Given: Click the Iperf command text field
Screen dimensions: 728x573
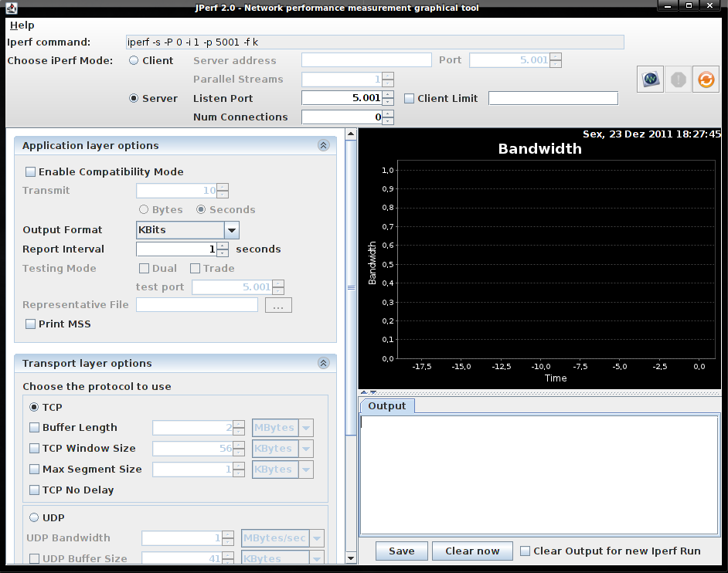Looking at the screenshot, I should [x=375, y=42].
